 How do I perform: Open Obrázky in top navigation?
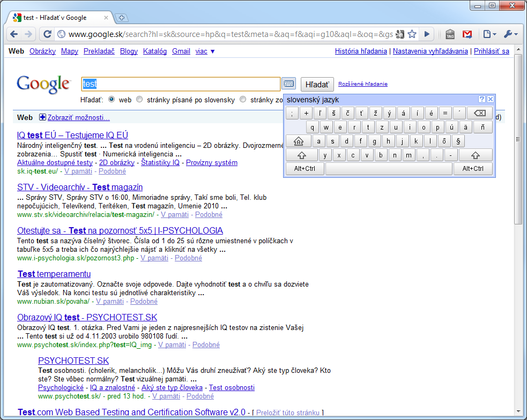(43, 51)
